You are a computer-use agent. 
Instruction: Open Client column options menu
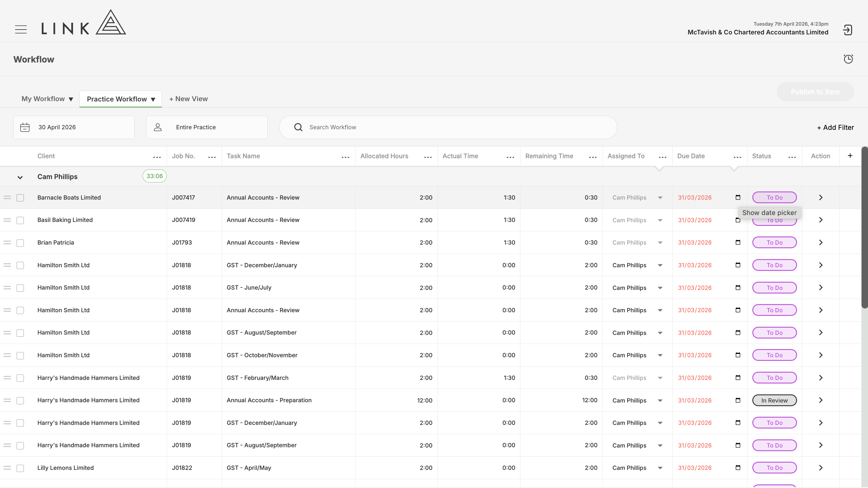click(157, 157)
